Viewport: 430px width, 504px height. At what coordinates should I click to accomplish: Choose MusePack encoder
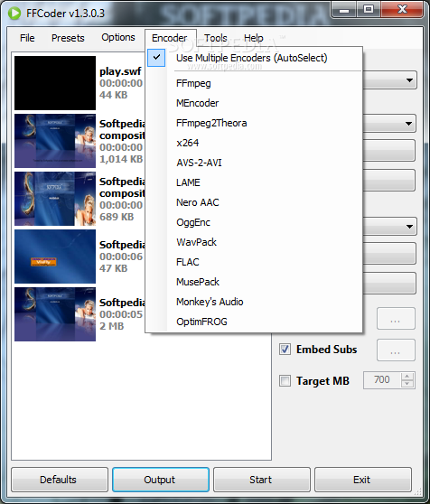click(254, 282)
